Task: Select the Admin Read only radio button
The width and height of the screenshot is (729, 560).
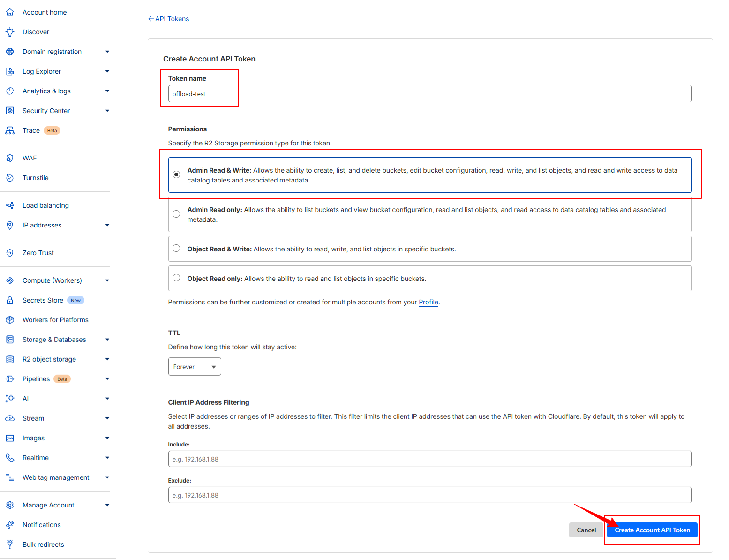Action: pyautogui.click(x=176, y=214)
